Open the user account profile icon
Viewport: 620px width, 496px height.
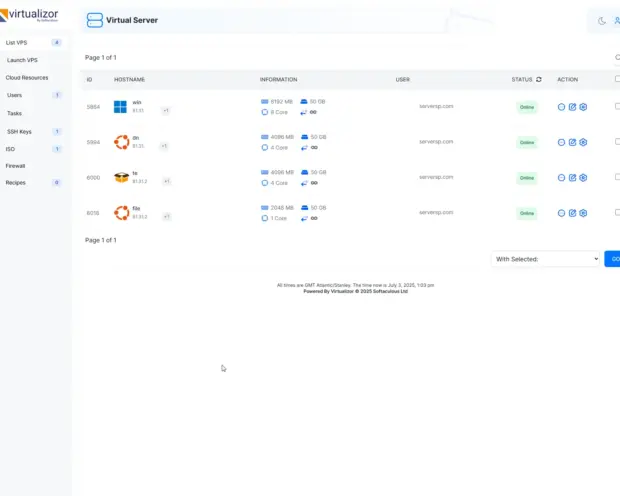pyautogui.click(x=617, y=20)
